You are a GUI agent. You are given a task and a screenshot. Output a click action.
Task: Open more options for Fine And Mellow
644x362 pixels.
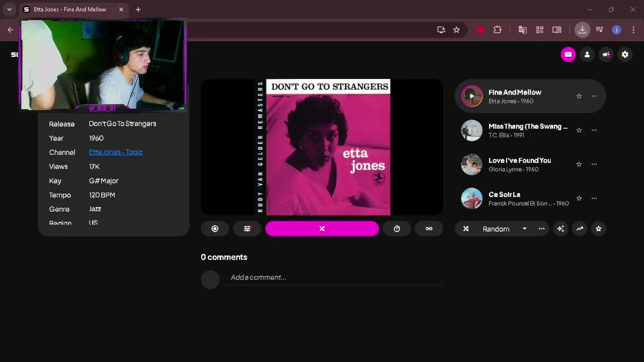[594, 96]
